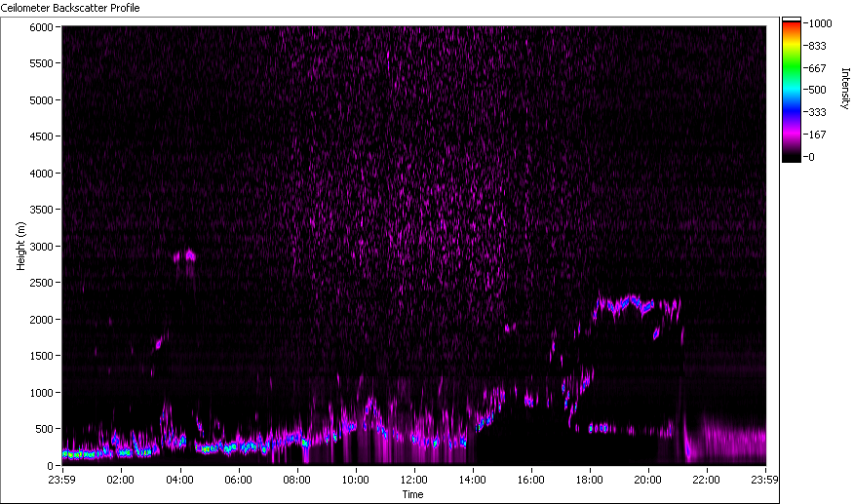The height and width of the screenshot is (504, 854).
Task: Select the 2000 height tick label
Action: point(41,320)
